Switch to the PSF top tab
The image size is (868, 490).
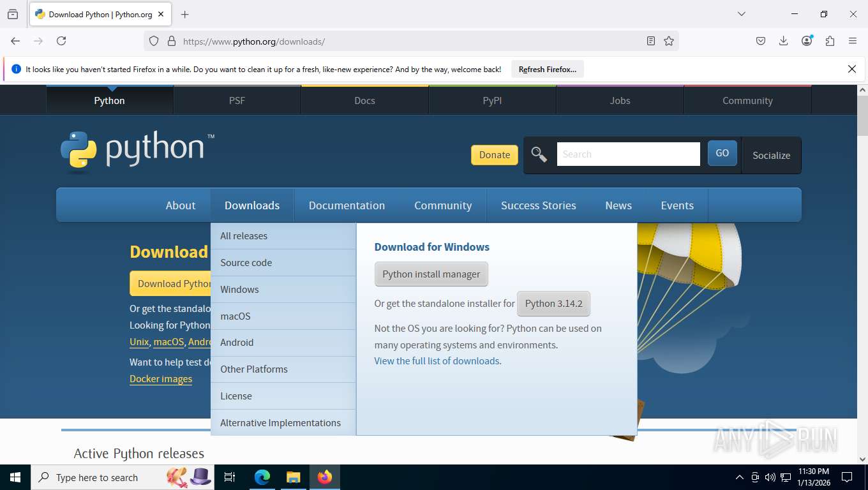(x=237, y=100)
